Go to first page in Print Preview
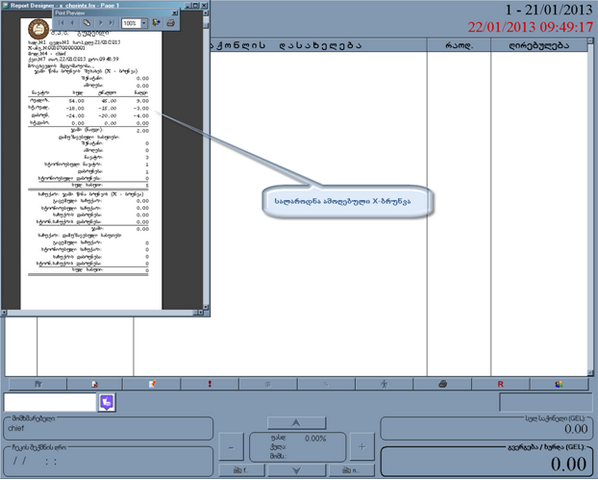This screenshot has width=598, height=480. (61, 23)
